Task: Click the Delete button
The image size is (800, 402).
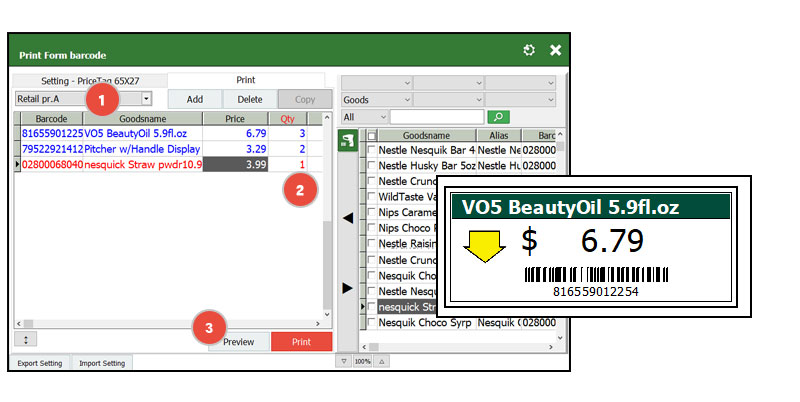Action: point(250,99)
